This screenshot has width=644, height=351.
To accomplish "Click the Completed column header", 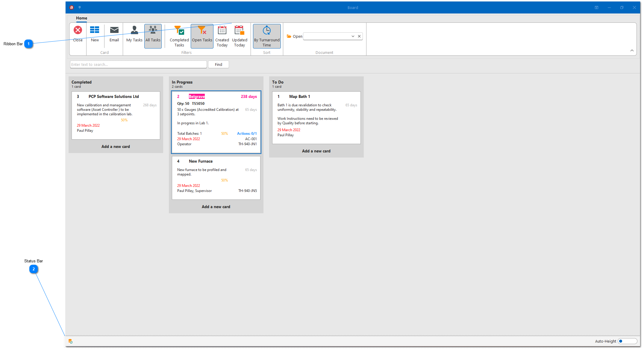I will point(81,82).
